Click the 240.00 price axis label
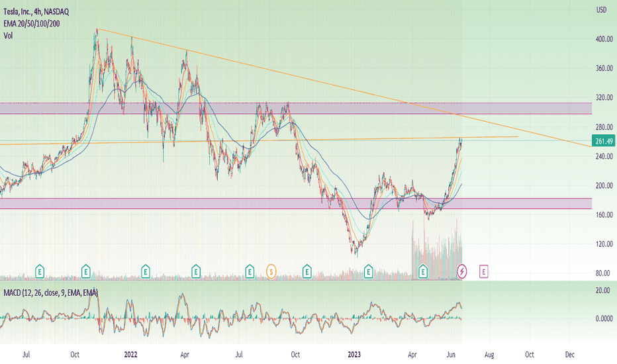 (604, 156)
